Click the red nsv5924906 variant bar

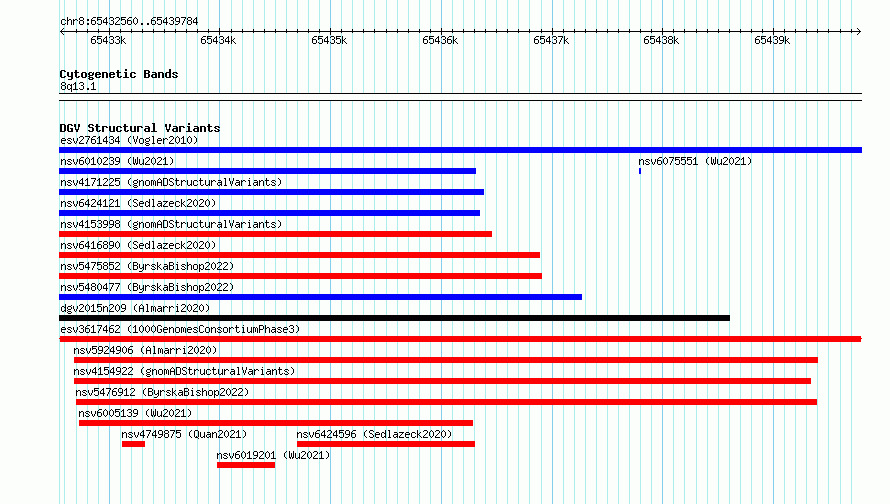point(446,360)
